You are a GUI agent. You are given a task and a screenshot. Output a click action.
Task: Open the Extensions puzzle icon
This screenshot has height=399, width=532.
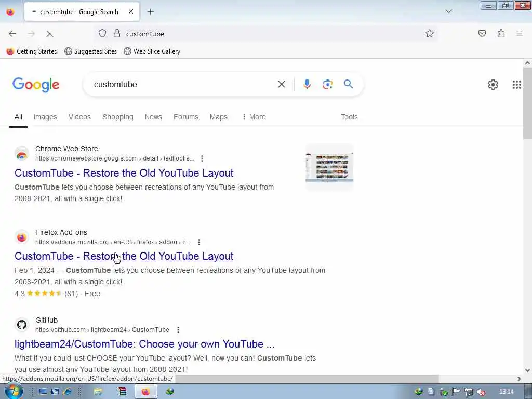coord(501,33)
